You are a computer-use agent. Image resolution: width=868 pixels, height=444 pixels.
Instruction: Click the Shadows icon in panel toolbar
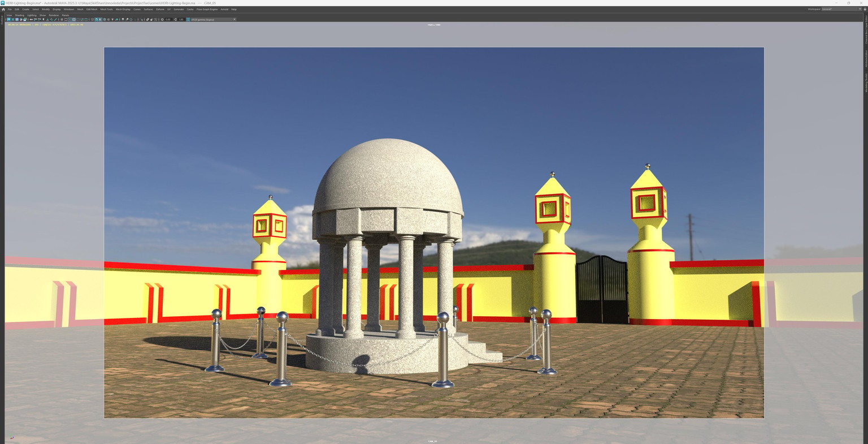coord(116,19)
